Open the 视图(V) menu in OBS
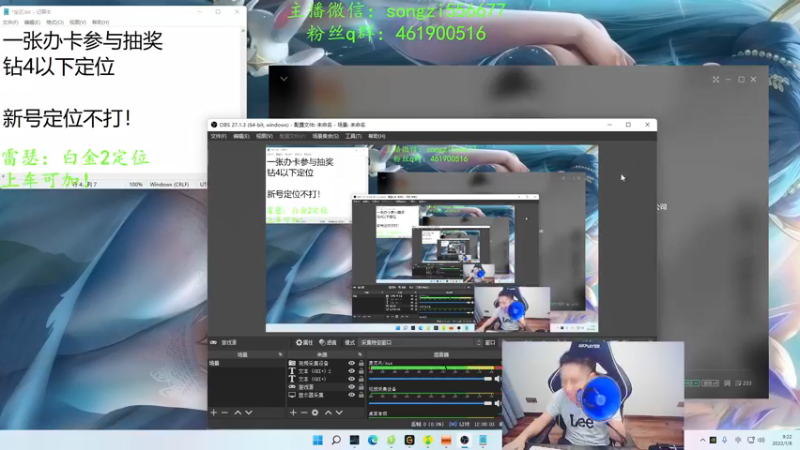The height and width of the screenshot is (450, 800). click(264, 136)
